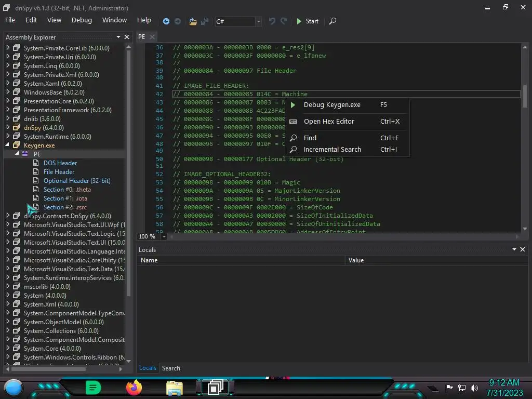The height and width of the screenshot is (399, 532).
Task: Expand dnSpy (6.4.0.0) assembly node
Action: click(8, 127)
